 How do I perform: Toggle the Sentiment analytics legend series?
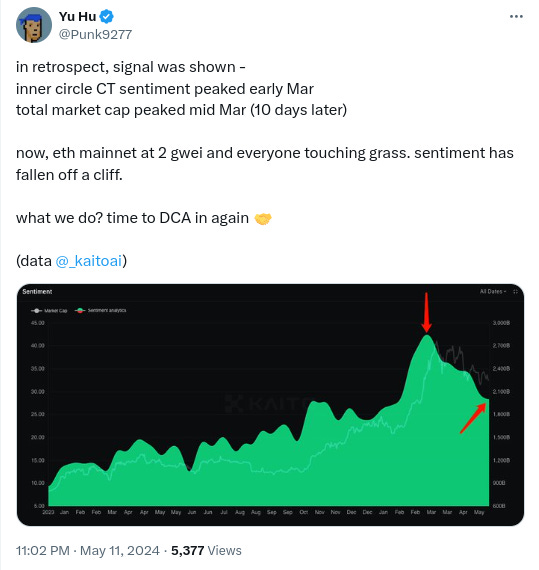pos(101,310)
